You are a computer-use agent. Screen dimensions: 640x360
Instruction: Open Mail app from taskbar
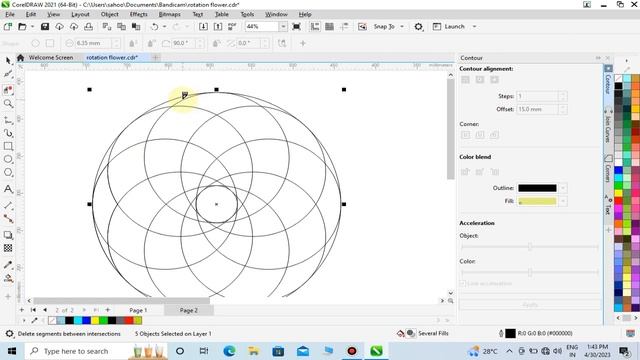click(x=302, y=351)
